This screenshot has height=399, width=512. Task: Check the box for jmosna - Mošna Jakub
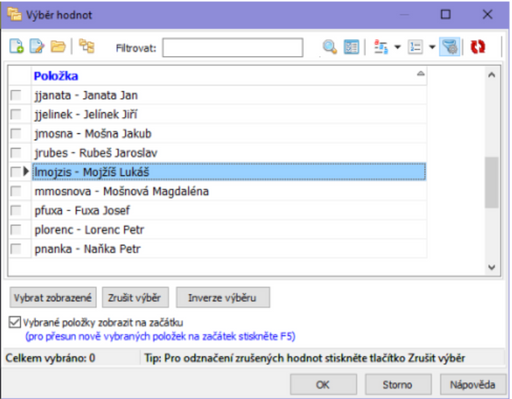pos(16,134)
